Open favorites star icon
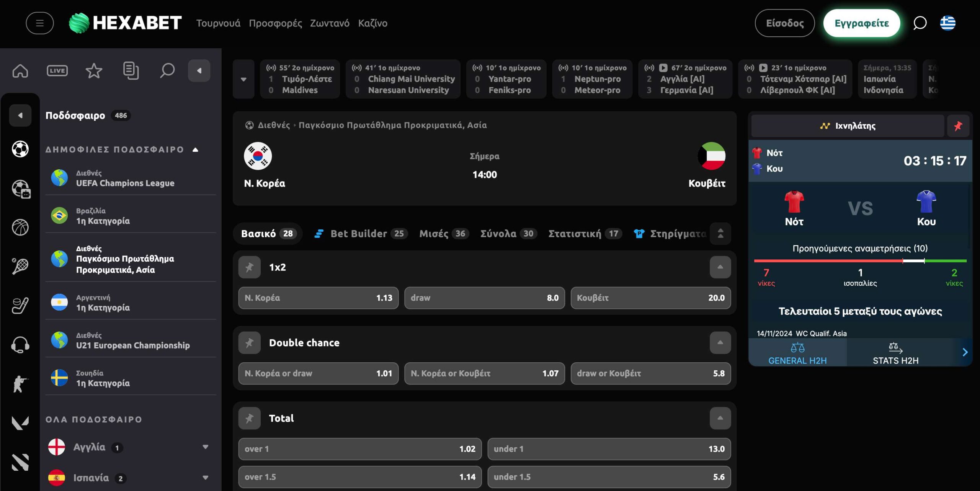 [x=94, y=71]
